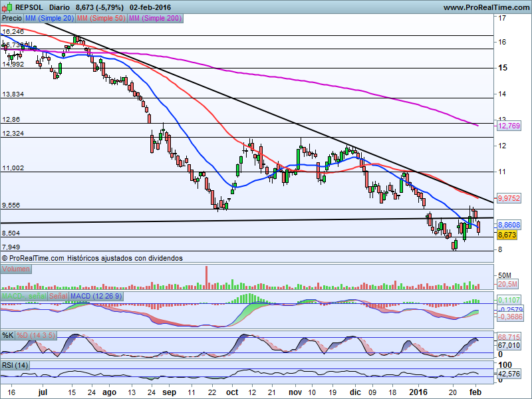The width and height of the screenshot is (532, 399).
Task: Click the 15 price scale label
Action: coord(503,68)
